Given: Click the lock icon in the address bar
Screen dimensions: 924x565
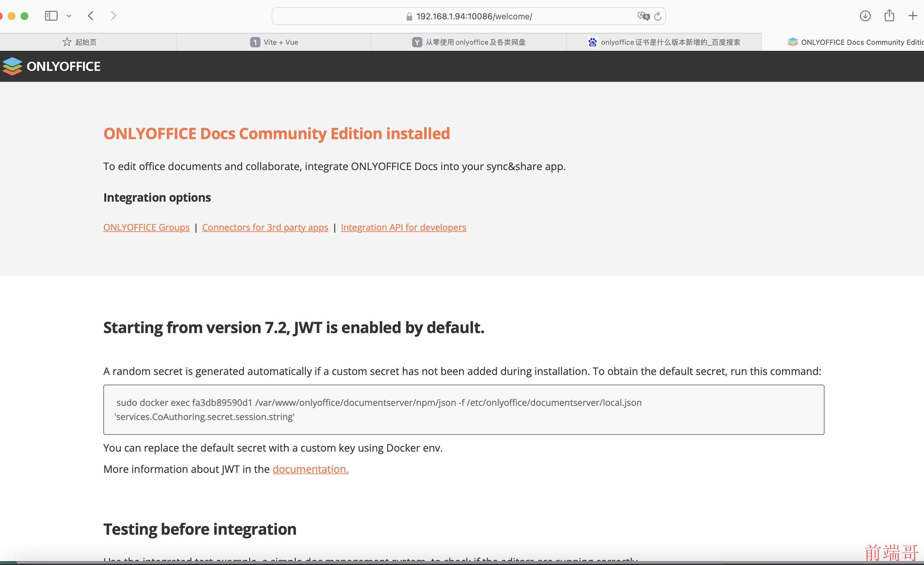Looking at the screenshot, I should click(409, 16).
